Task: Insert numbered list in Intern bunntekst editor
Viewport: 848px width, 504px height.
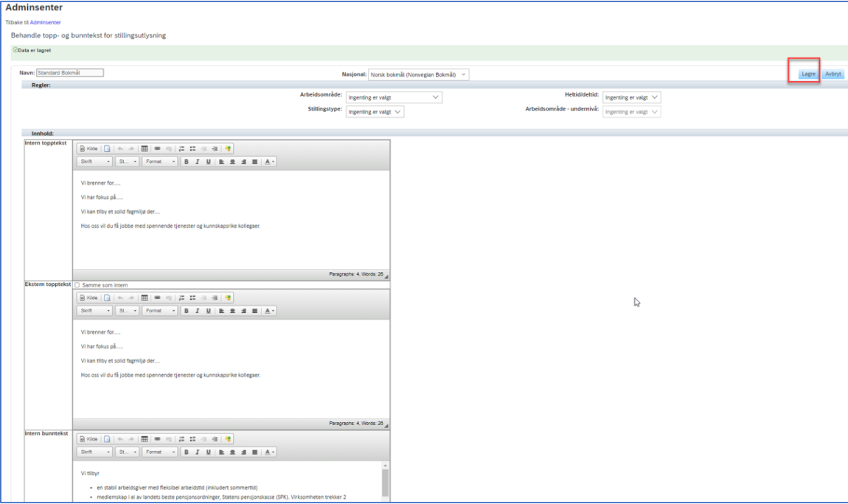Action: pyautogui.click(x=181, y=439)
